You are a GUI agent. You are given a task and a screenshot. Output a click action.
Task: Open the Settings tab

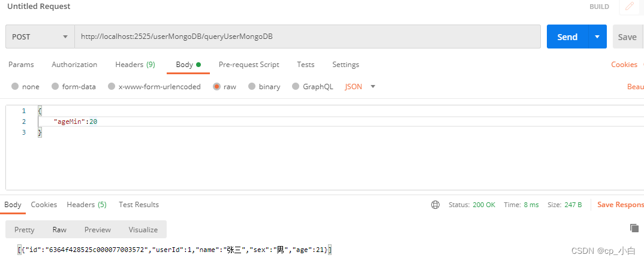[345, 64]
